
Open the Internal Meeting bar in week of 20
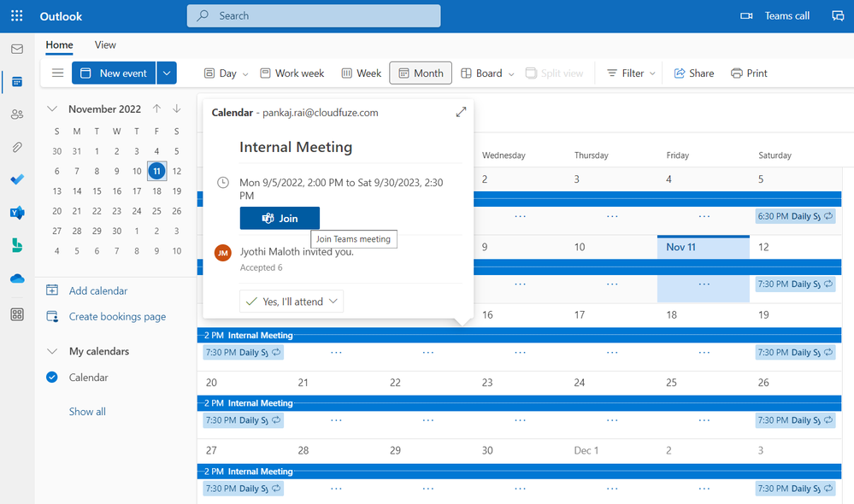click(519, 403)
